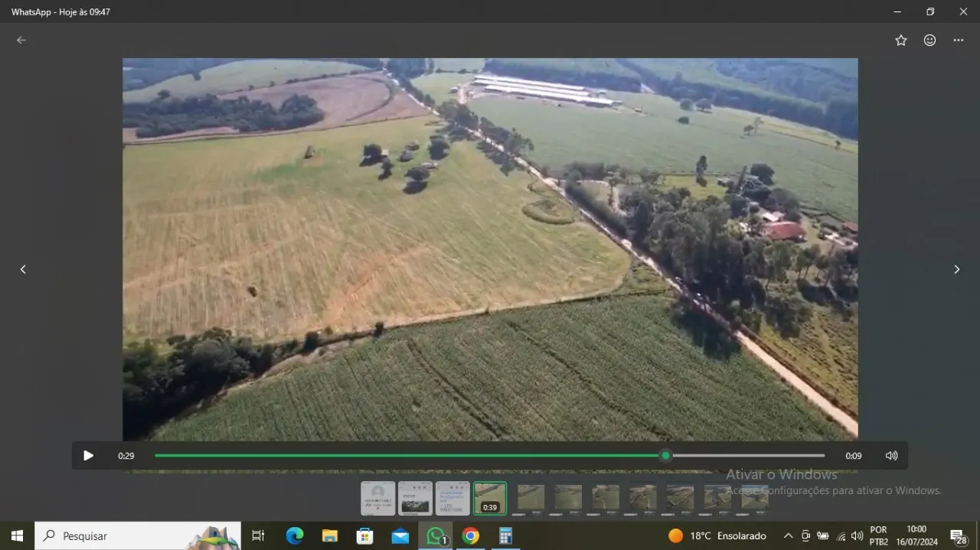The image size is (980, 550).
Task: Minimize the WhatsApp media viewer window
Action: (897, 11)
